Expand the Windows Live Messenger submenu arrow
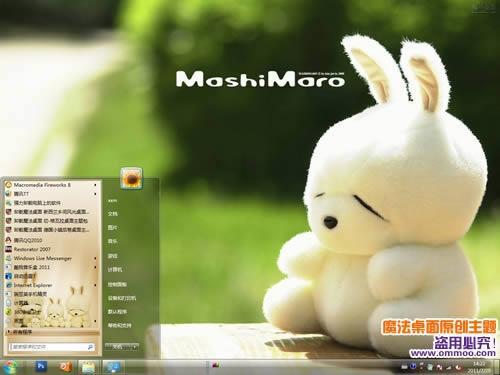Viewport: 500px width, 375px height. 95,258
